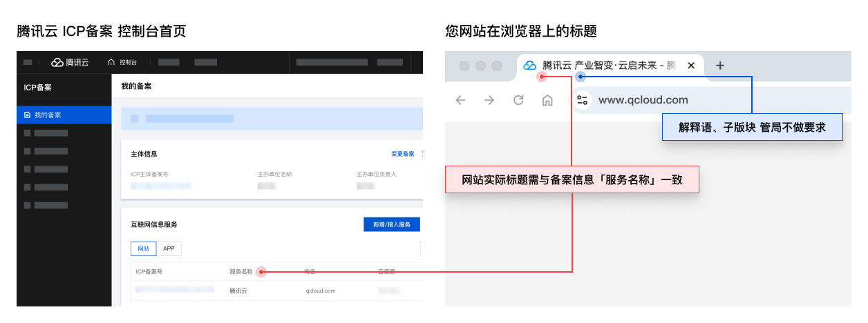Click the home icon beside 控制台
The width and height of the screenshot is (868, 323).
point(111,62)
